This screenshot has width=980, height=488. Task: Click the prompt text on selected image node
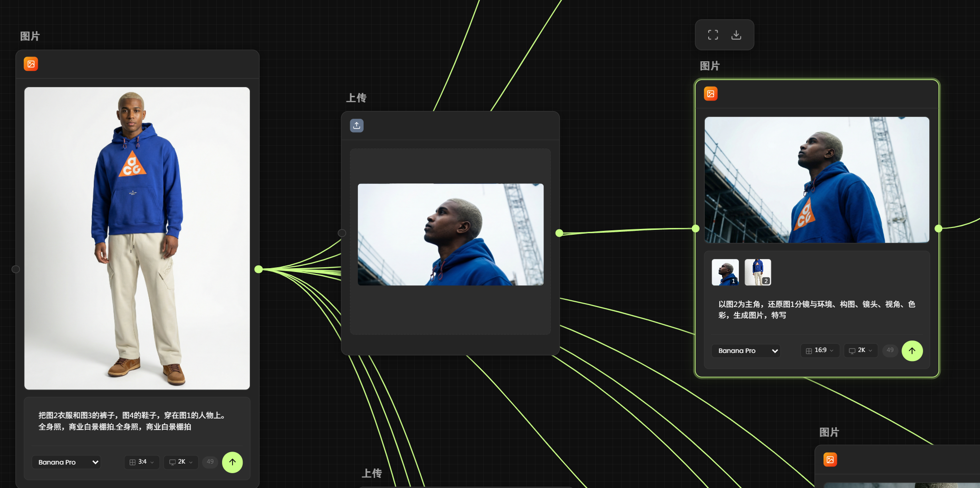816,310
